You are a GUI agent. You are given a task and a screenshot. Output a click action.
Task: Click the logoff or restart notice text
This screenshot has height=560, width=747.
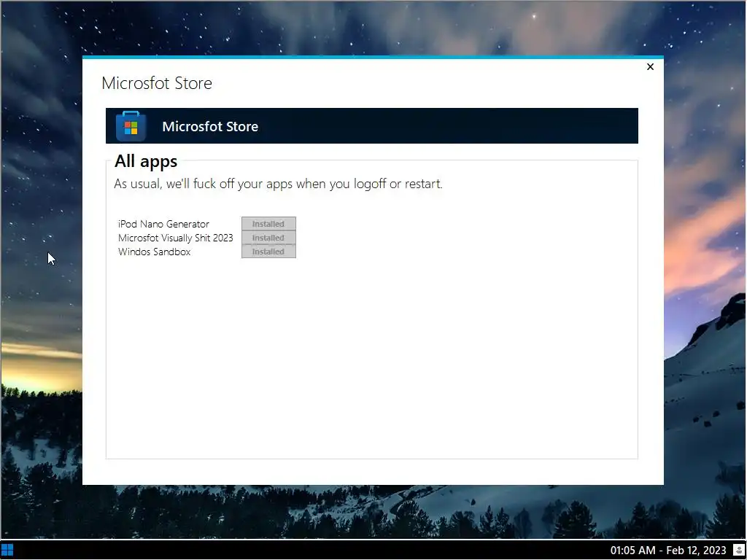pyautogui.click(x=278, y=184)
